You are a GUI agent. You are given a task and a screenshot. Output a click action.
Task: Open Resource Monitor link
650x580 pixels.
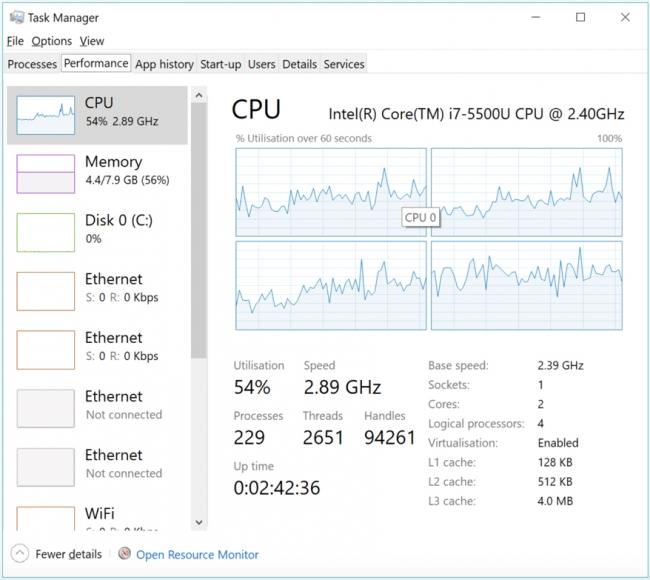tap(197, 554)
